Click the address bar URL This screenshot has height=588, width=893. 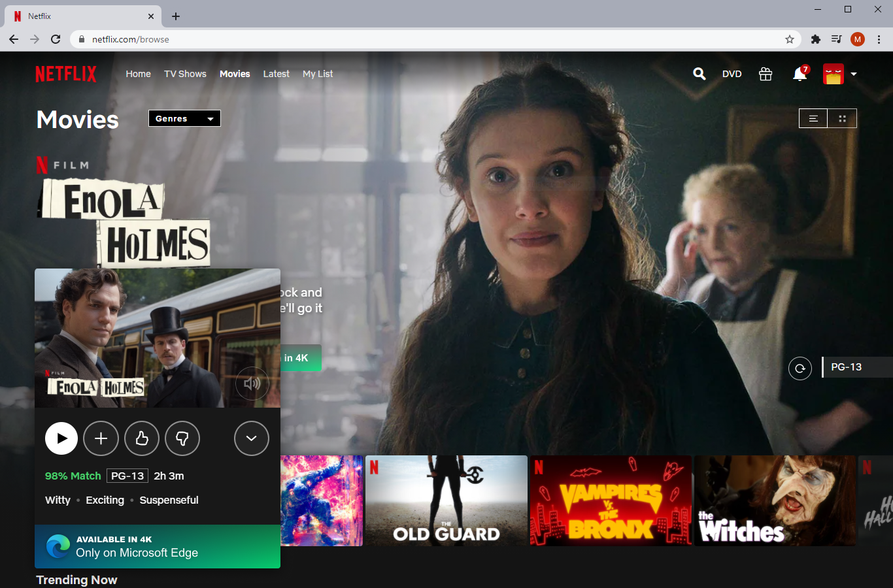(x=131, y=39)
